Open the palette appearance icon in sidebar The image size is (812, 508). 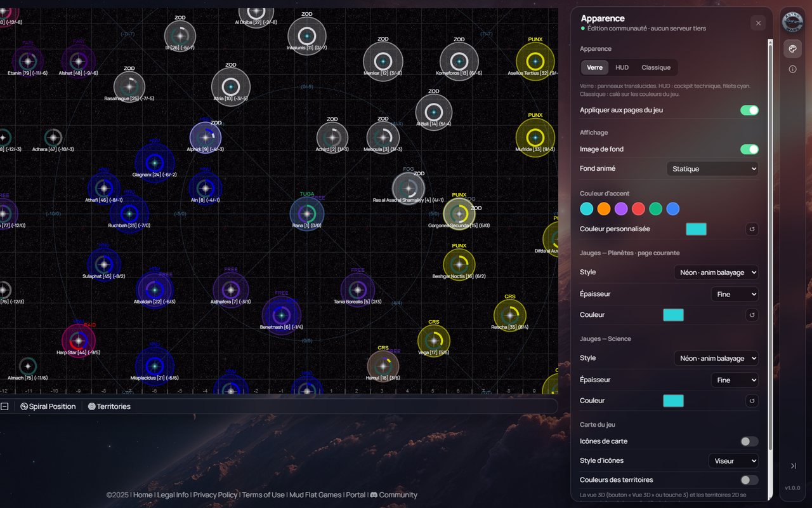click(792, 49)
